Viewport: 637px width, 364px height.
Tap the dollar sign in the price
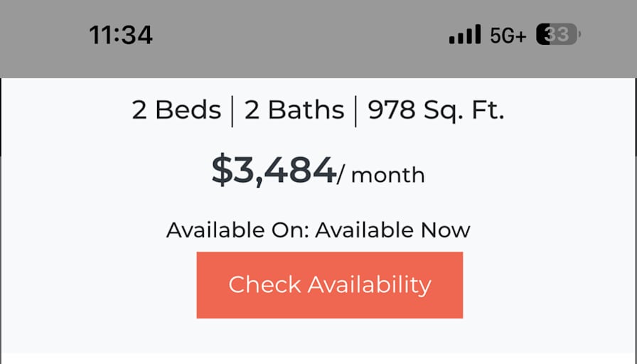coord(222,170)
